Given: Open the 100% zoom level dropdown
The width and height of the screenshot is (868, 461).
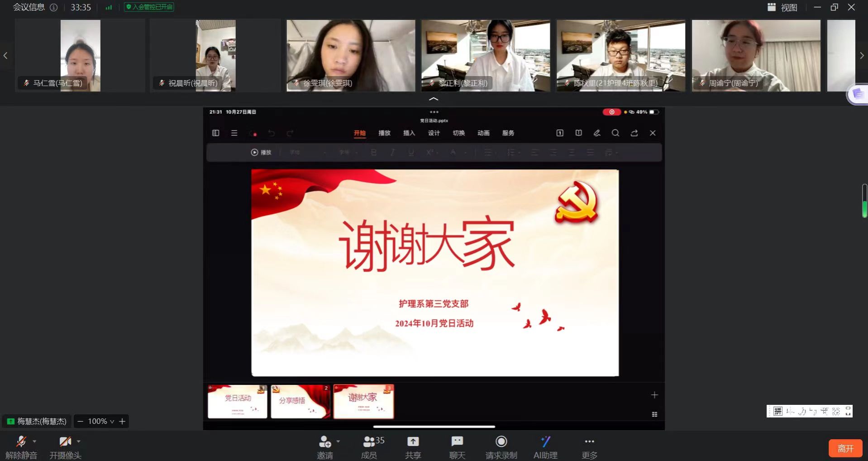Looking at the screenshot, I should [101, 421].
